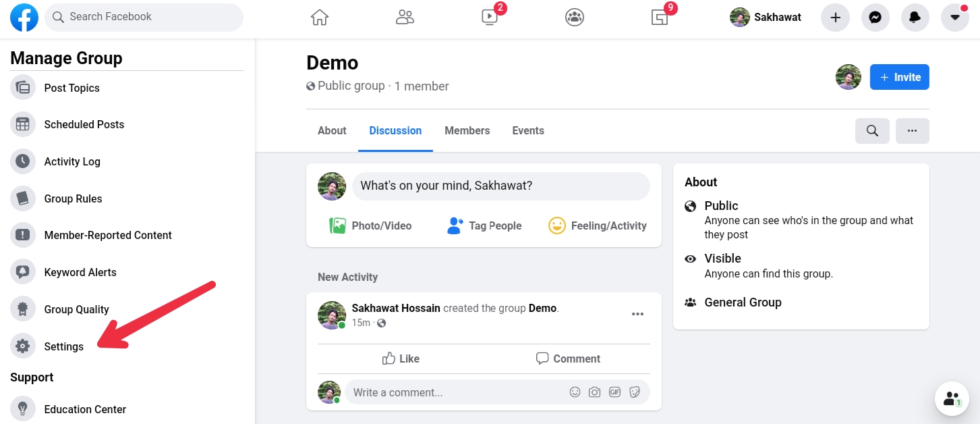Add GIF to comment
Screen dimensions: 980x424
point(614,392)
